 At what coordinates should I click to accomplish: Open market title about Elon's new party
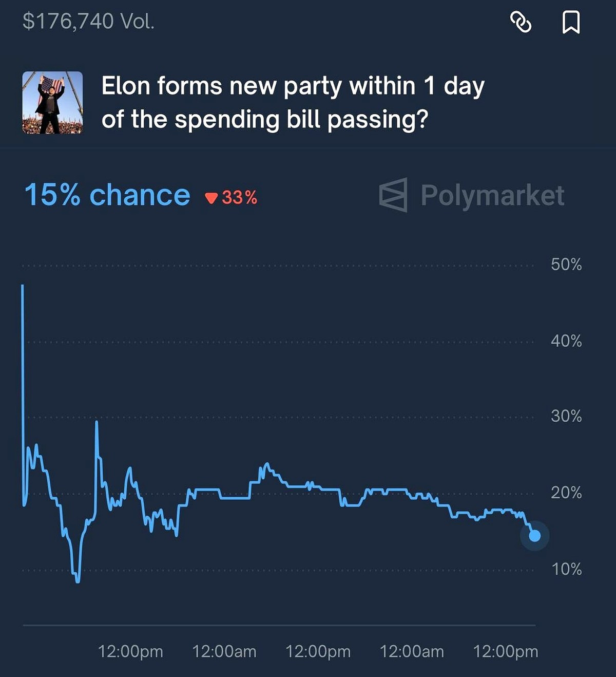tap(293, 102)
